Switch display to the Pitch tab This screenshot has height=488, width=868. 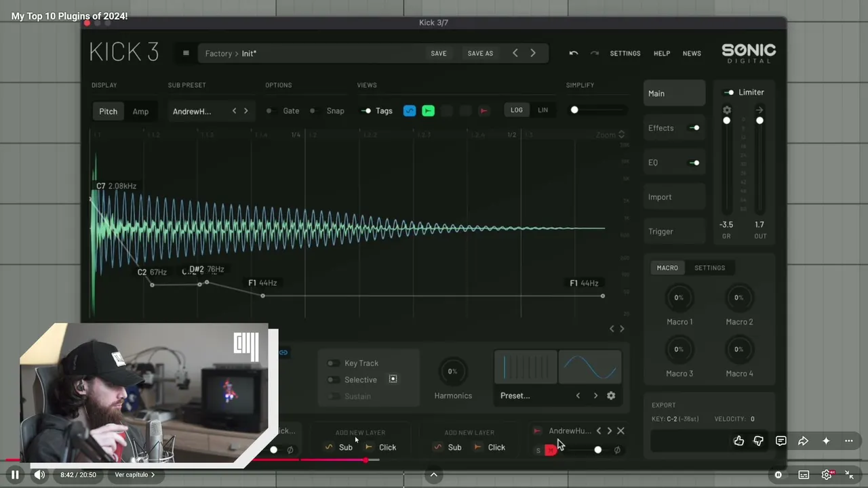[x=108, y=111]
